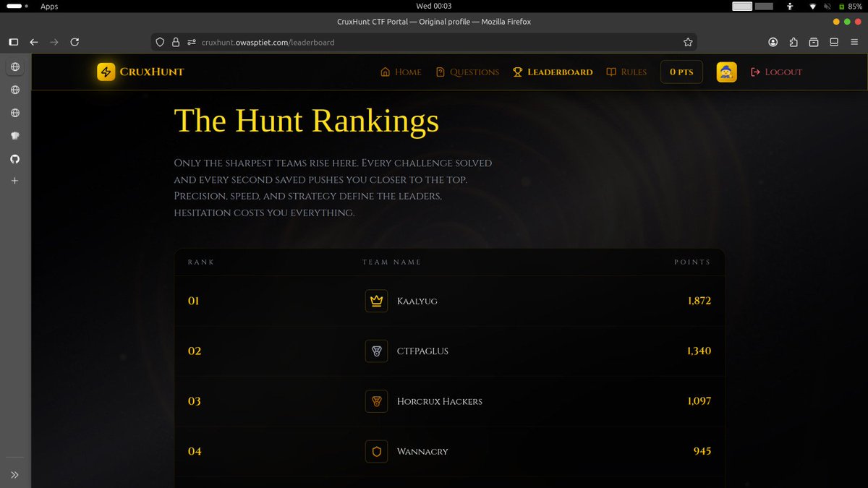
Task: Click the 1,872 points value
Action: (x=699, y=301)
